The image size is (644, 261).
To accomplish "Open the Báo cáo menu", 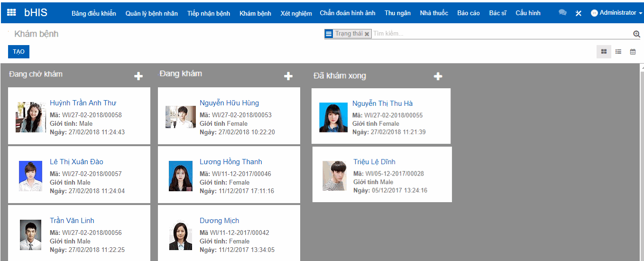I will [x=469, y=13].
